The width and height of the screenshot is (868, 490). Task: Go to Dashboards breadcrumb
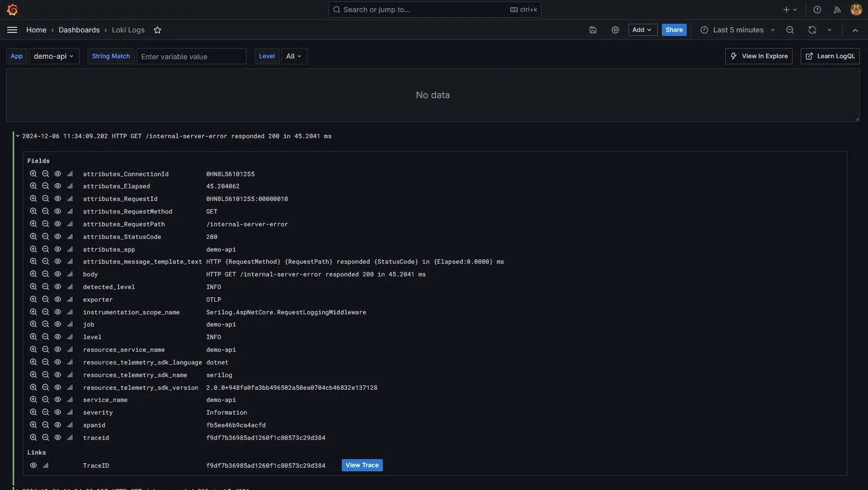pos(79,30)
